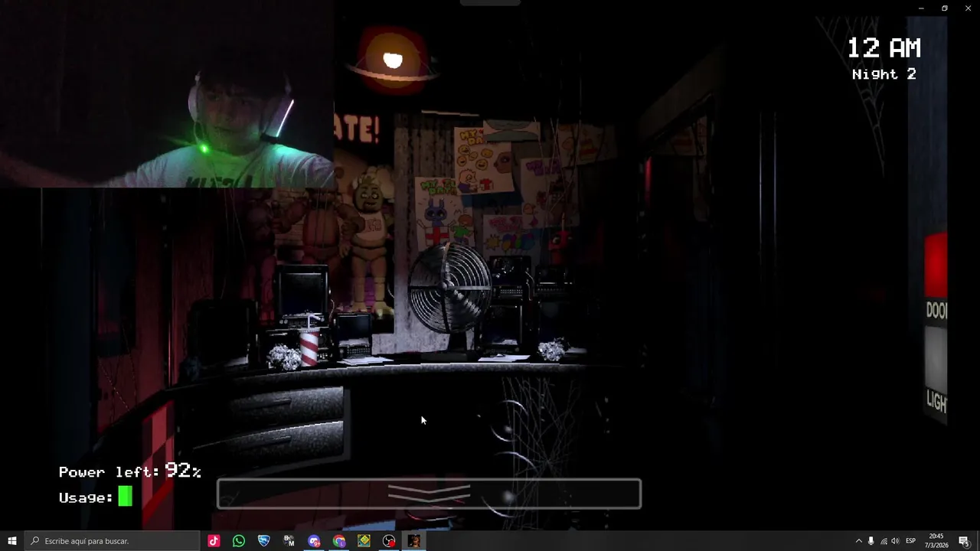Screen dimensions: 980x551
Task: Open the BM app icon on the taskbar
Action: [289, 541]
